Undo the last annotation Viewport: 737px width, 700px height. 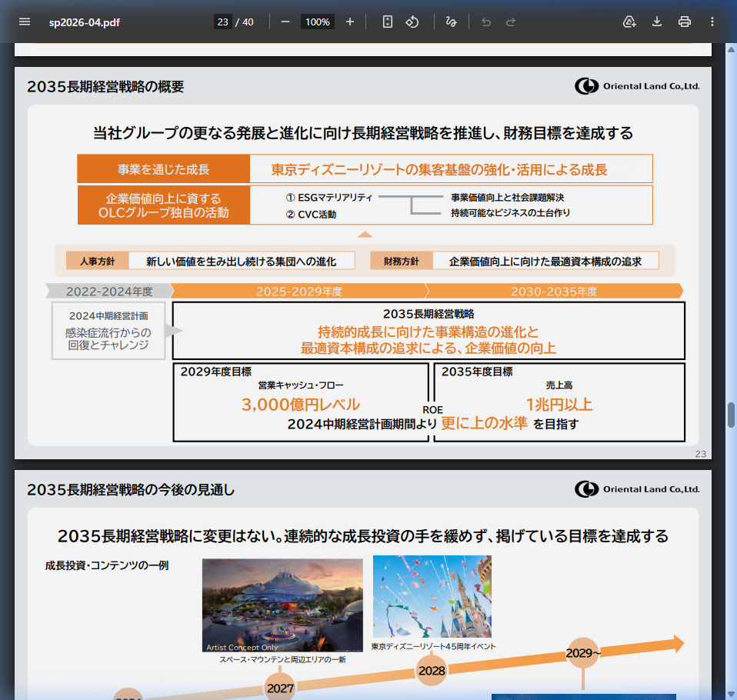tap(486, 22)
